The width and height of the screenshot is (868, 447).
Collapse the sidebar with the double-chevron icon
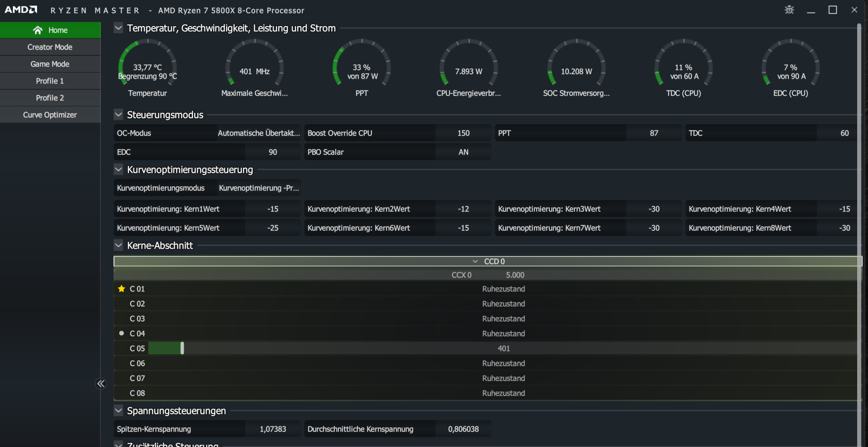[x=101, y=384]
